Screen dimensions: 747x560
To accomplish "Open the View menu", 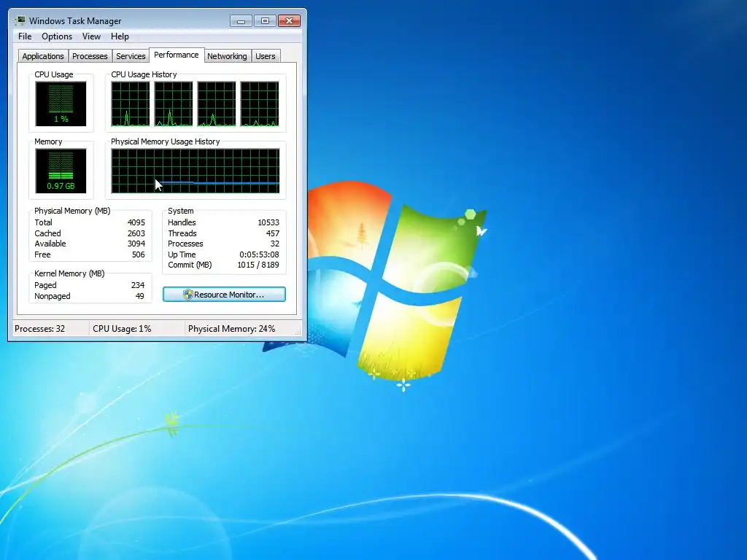I will coord(91,36).
